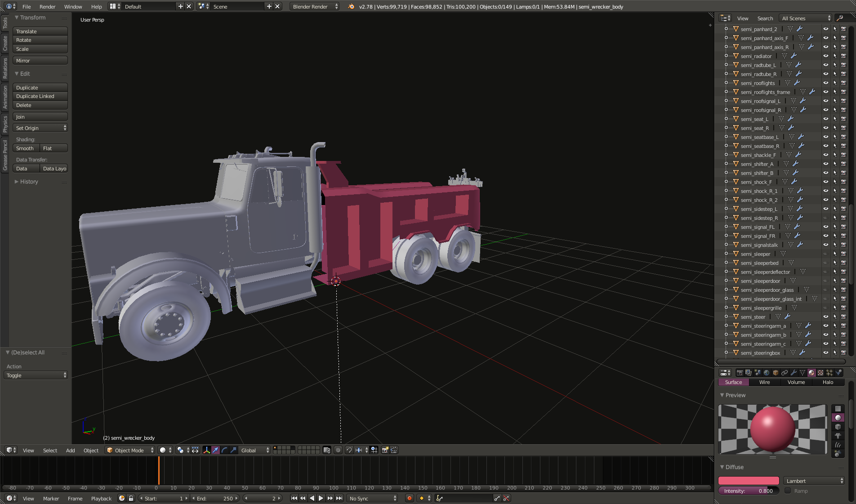Viewport: 856px width, 504px height.
Task: Open the Texture properties tab (checkerboard icon)
Action: 820,373
